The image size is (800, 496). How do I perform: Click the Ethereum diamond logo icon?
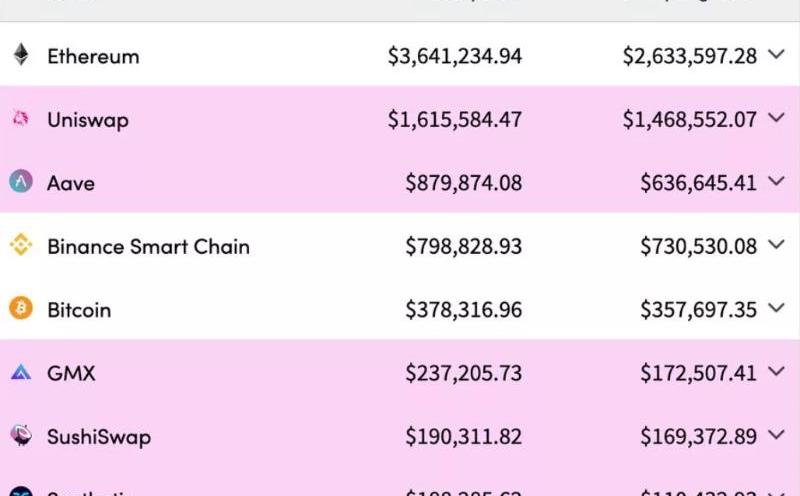pos(21,56)
